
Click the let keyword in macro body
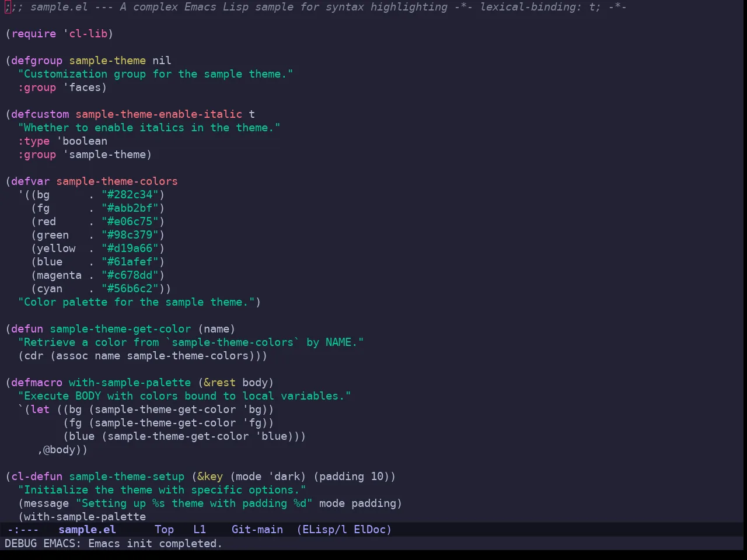coord(40,409)
